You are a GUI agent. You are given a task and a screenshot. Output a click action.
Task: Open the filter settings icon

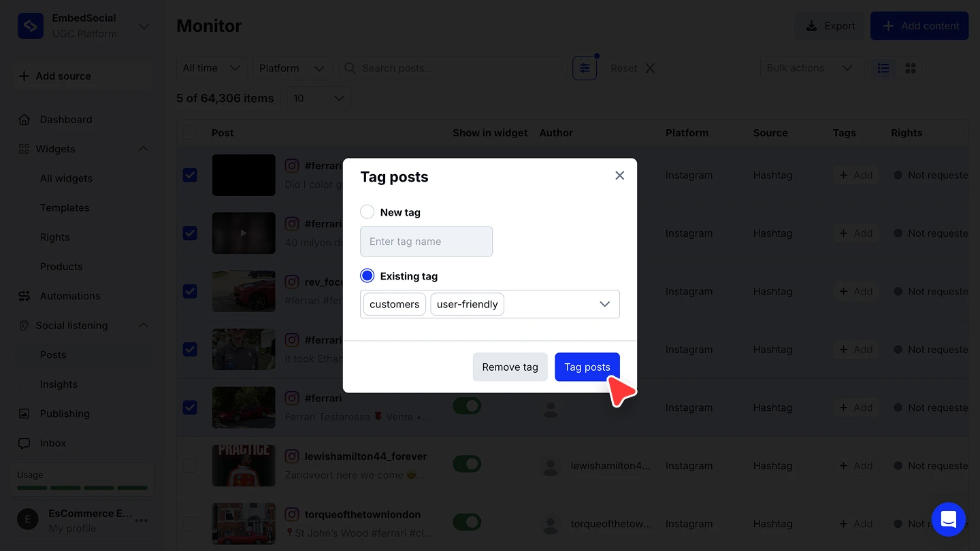(x=585, y=68)
